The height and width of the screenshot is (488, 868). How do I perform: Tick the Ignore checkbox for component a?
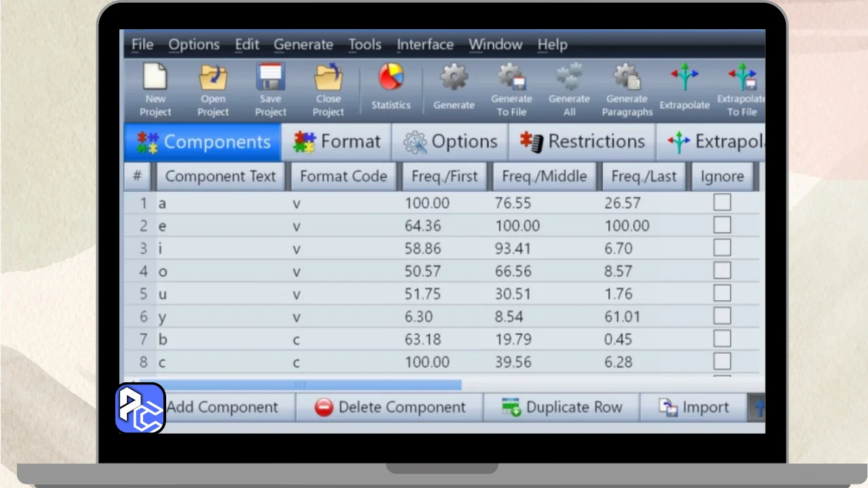pos(722,202)
